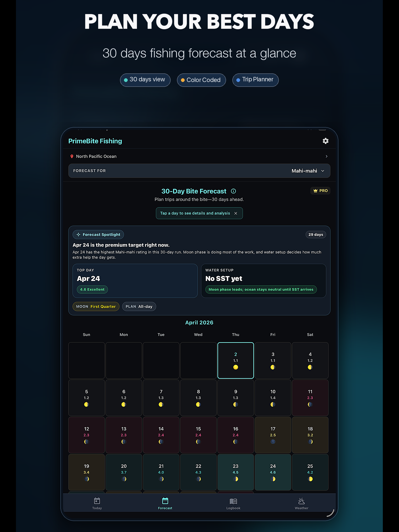Open settings via the gear icon
The width and height of the screenshot is (399, 532).
pos(325,141)
